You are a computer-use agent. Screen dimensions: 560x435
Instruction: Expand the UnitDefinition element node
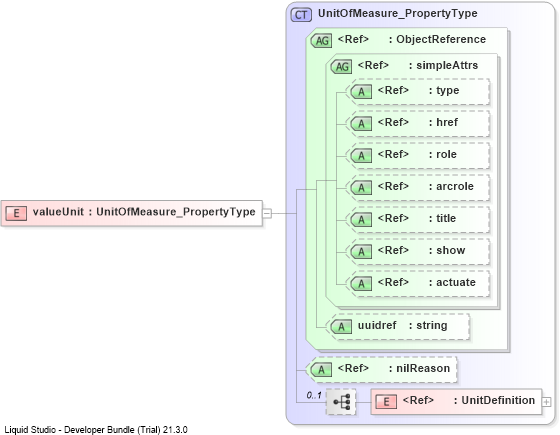pyautogui.click(x=546, y=402)
